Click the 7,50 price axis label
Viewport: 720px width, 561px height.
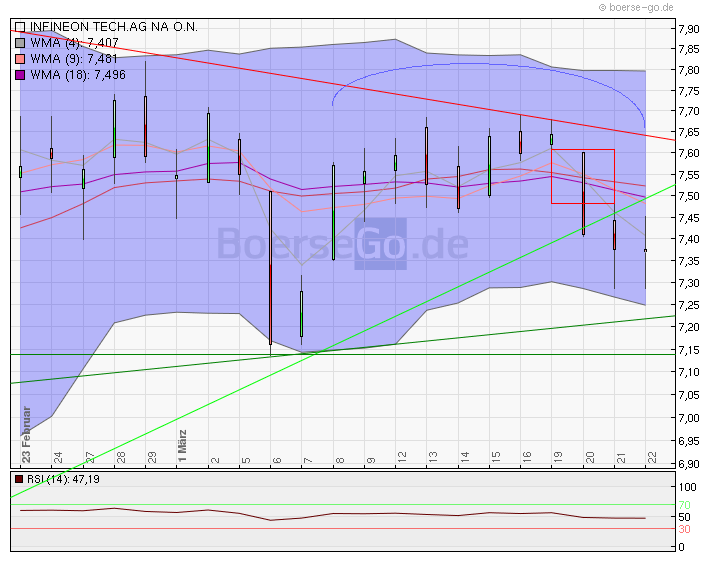[689, 196]
